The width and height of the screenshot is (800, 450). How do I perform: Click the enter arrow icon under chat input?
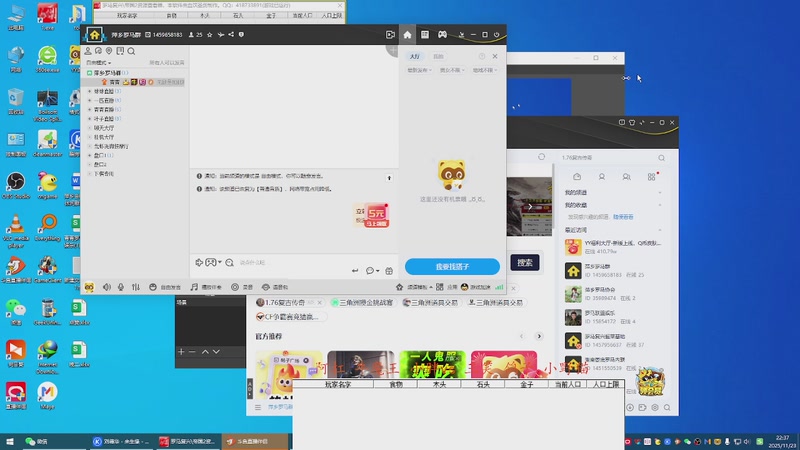tap(355, 271)
